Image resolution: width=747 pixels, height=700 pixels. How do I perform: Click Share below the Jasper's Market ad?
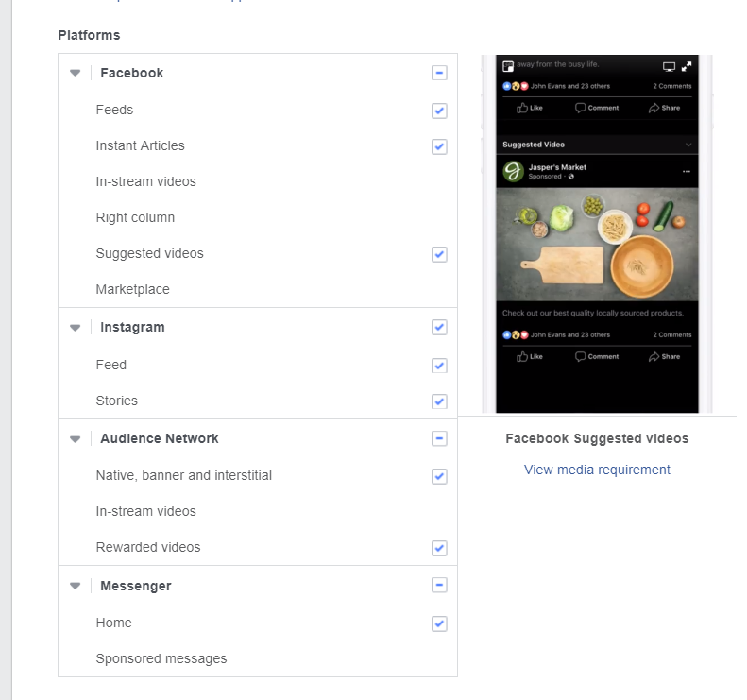(x=664, y=356)
